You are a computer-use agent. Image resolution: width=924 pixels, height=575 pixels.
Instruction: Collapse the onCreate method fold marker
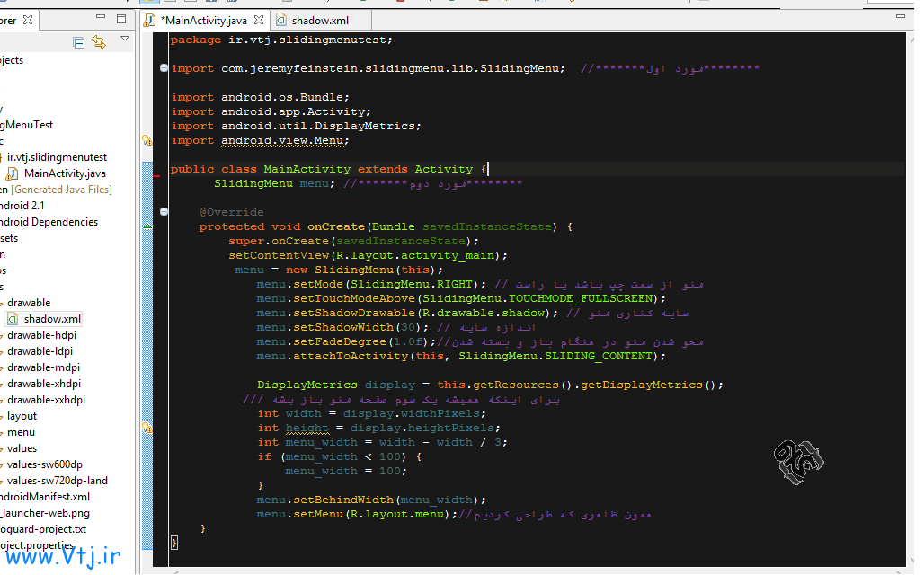click(x=164, y=212)
